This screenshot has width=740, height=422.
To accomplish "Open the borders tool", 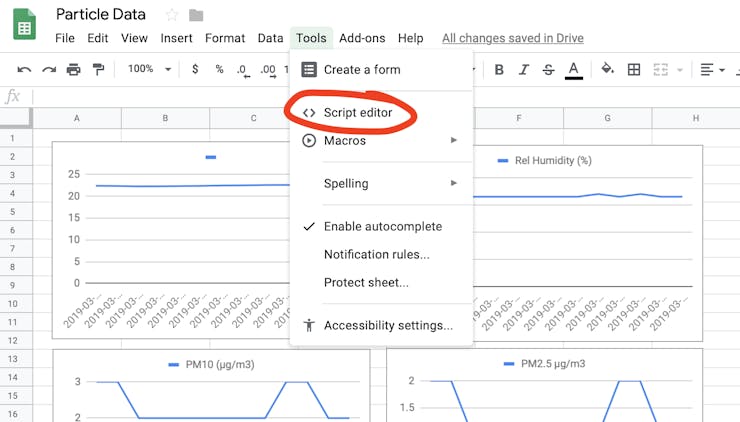I will point(633,69).
